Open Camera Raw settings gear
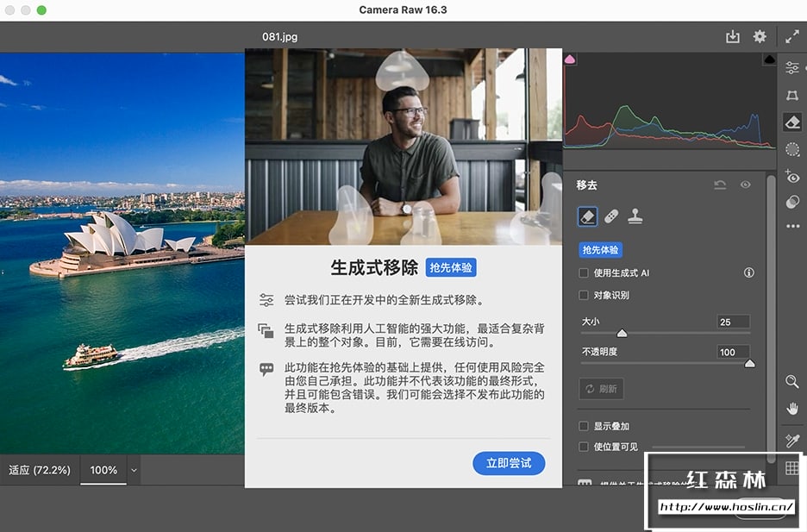Image resolution: width=807 pixels, height=532 pixels. (760, 36)
